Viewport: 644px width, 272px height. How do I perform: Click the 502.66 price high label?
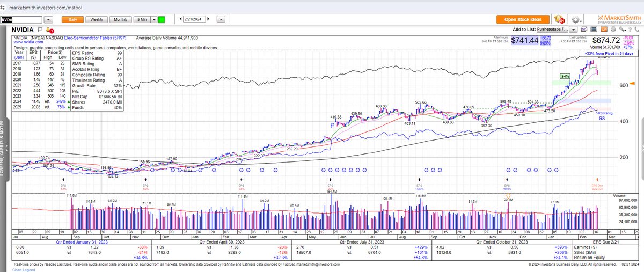tap(420, 102)
